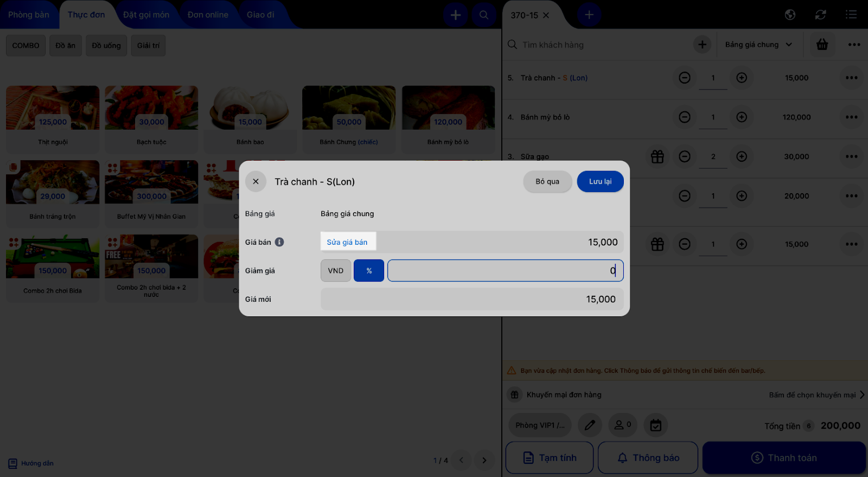Select Bánh bao menu item
The image size is (868, 477).
(x=250, y=119)
